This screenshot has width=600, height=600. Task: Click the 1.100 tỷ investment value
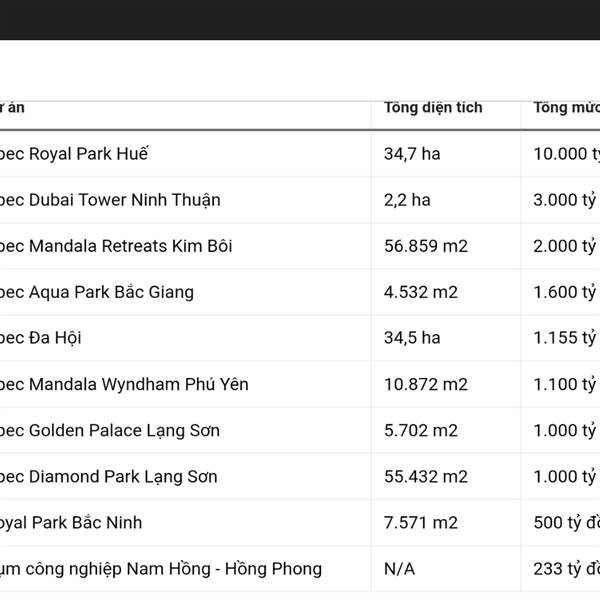pyautogui.click(x=566, y=384)
